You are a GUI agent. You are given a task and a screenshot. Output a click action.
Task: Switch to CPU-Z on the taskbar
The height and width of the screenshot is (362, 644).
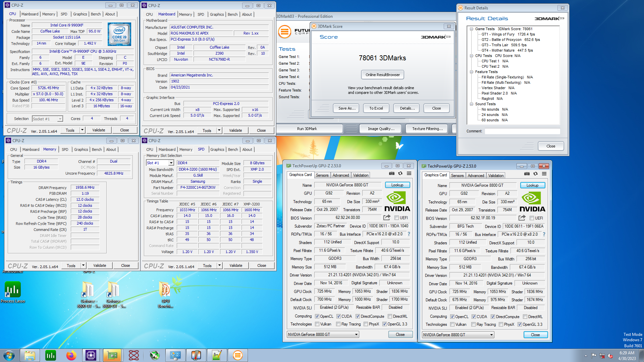coord(91,355)
